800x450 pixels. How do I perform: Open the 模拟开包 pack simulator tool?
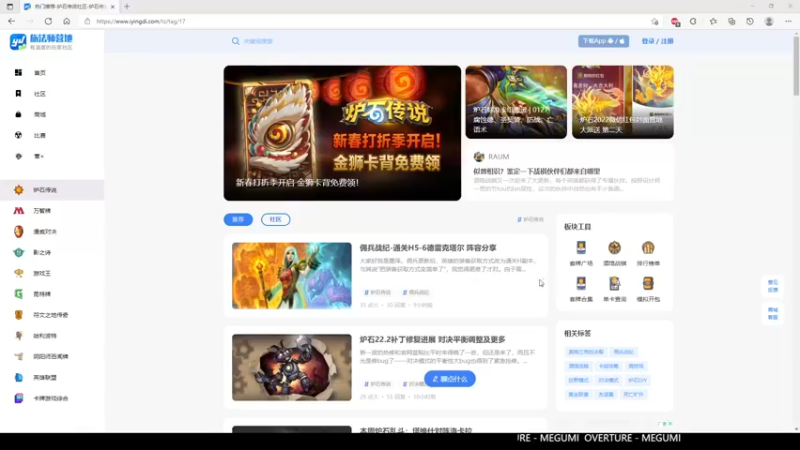point(648,289)
